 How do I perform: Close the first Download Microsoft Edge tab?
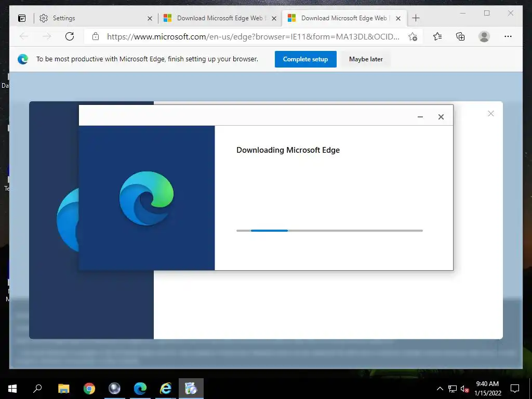(x=274, y=18)
